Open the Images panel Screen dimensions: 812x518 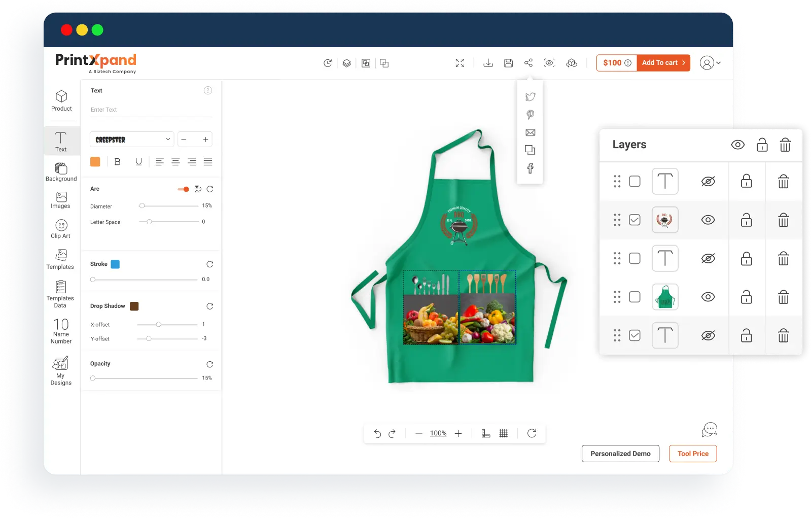(61, 200)
